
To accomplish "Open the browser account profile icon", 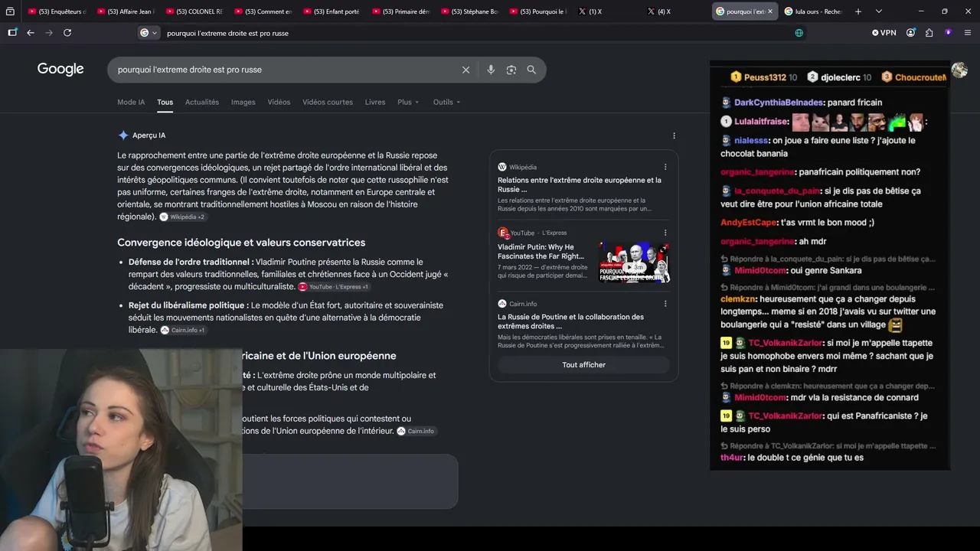I will (911, 33).
